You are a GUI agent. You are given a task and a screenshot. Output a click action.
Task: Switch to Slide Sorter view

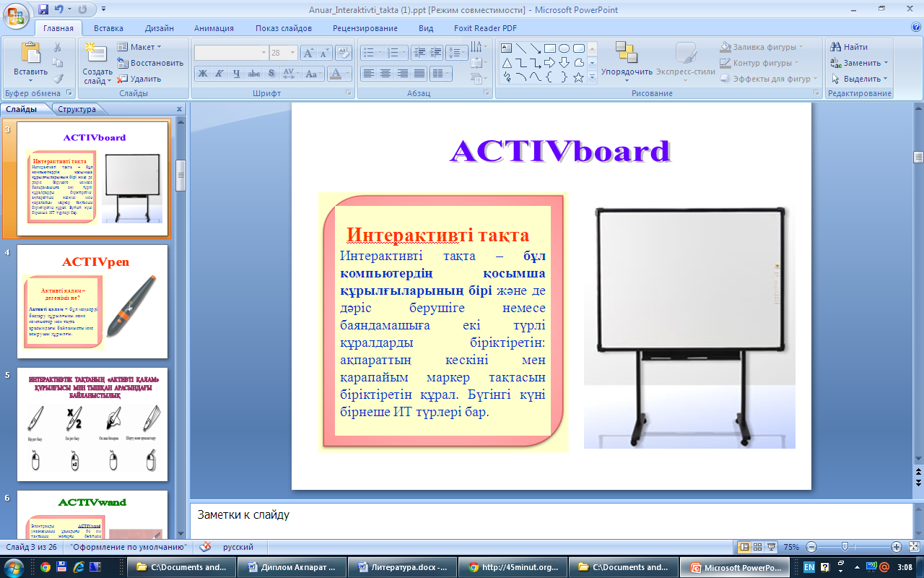[758, 547]
